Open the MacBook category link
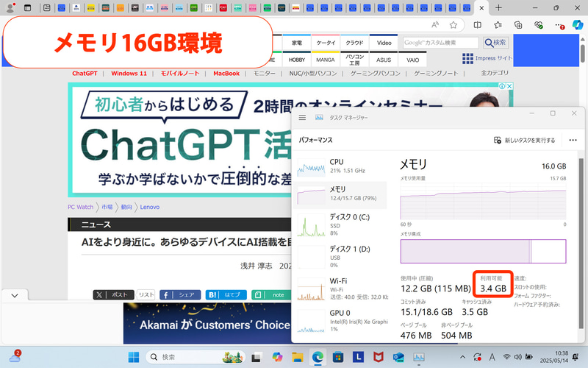 (226, 73)
